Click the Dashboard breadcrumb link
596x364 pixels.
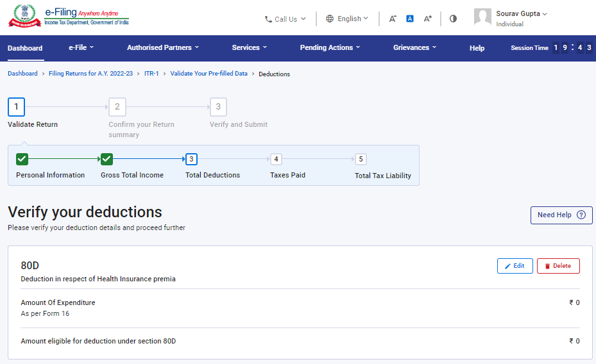pos(22,74)
